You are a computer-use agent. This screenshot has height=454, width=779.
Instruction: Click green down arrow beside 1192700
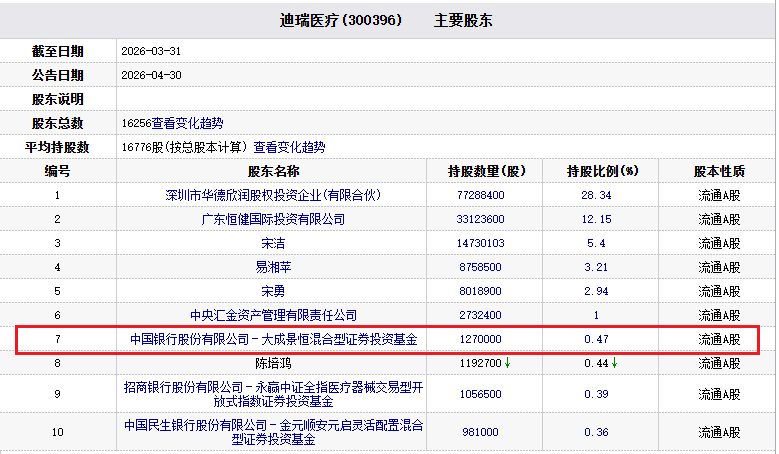507,363
